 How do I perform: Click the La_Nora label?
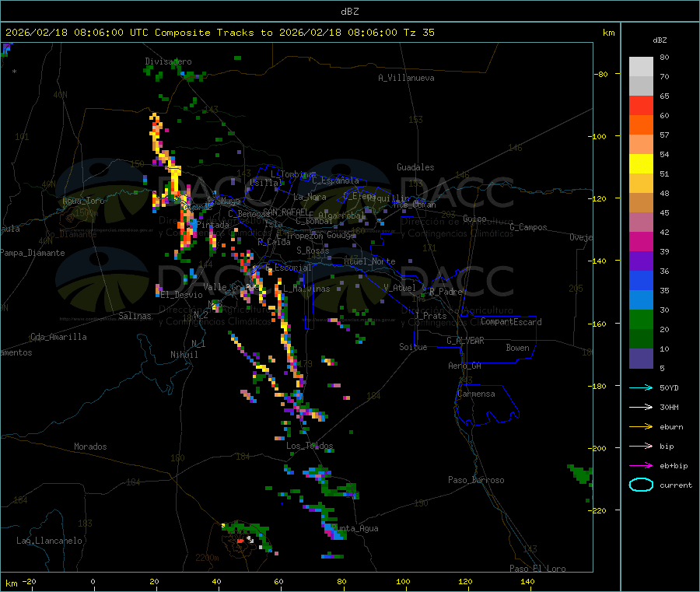tap(310, 197)
